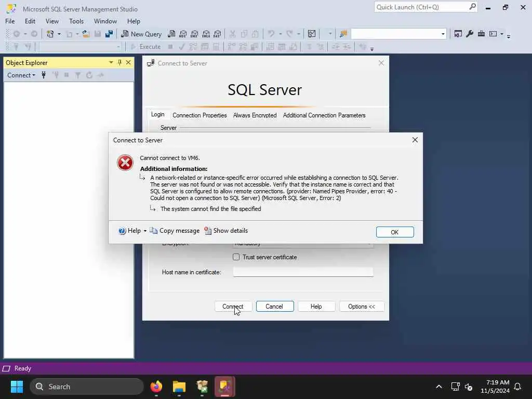The height and width of the screenshot is (399, 532).
Task: Click the installer package taskbar icon
Action: pyautogui.click(x=202, y=387)
